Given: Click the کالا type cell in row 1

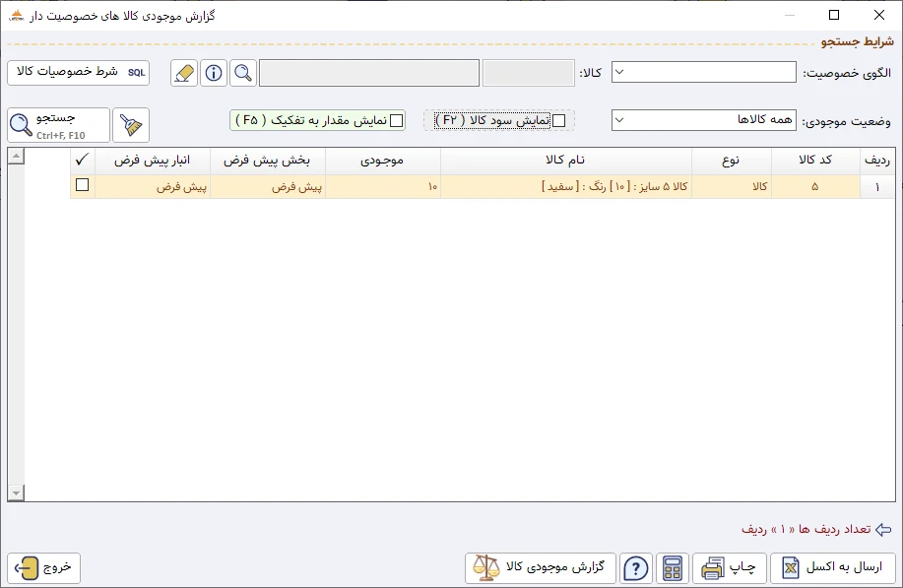Looking at the screenshot, I should [x=732, y=186].
